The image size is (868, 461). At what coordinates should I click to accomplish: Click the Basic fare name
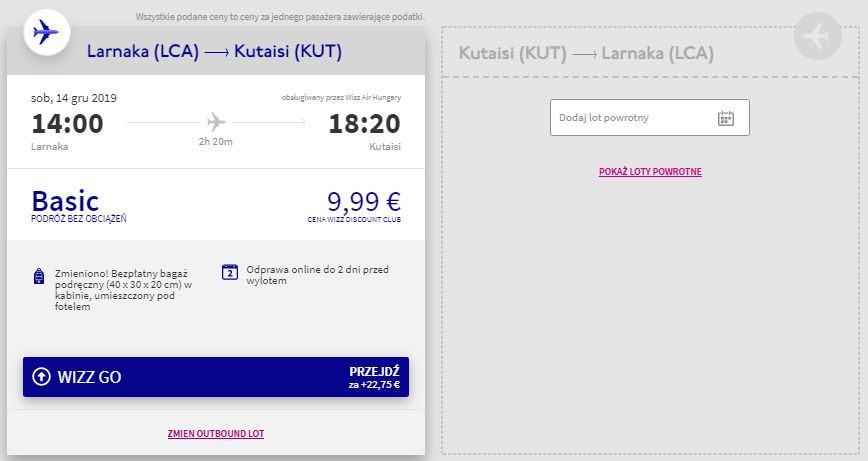coord(65,201)
